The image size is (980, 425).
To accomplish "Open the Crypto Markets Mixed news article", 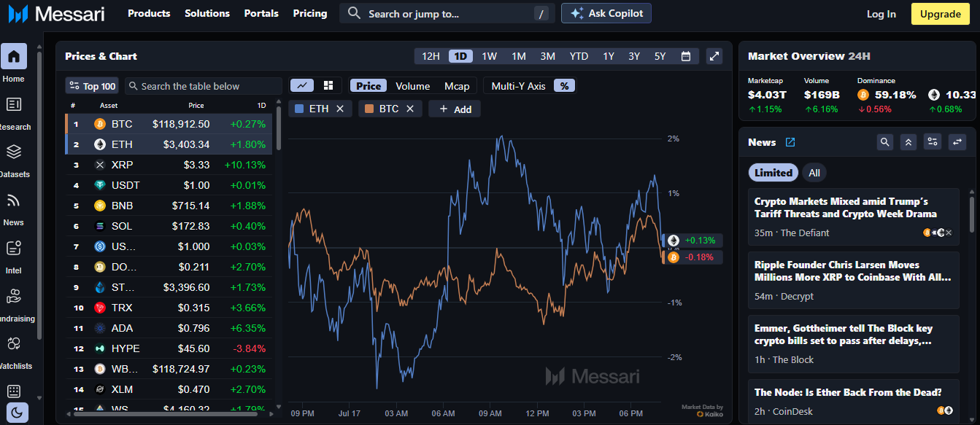I will [854, 217].
